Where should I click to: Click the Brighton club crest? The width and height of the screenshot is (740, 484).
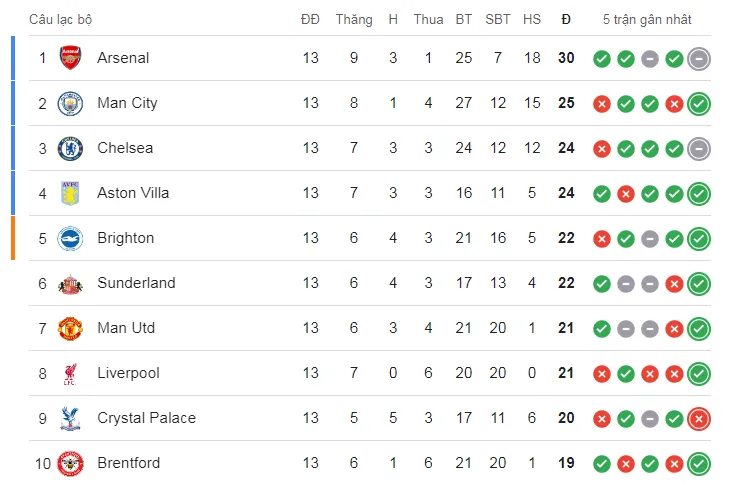[70, 238]
